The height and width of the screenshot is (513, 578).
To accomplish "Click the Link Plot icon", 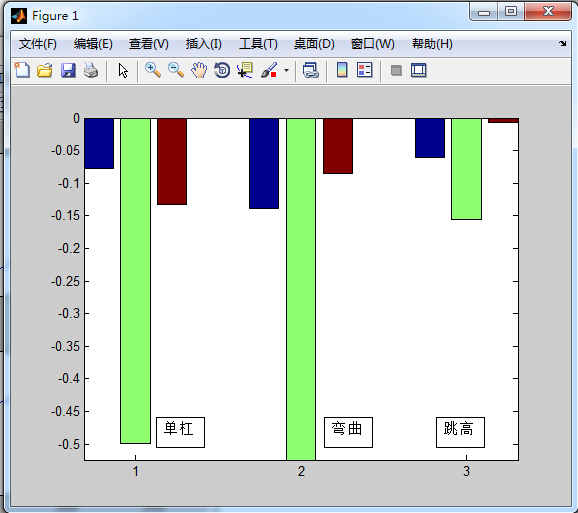I will click(x=310, y=70).
